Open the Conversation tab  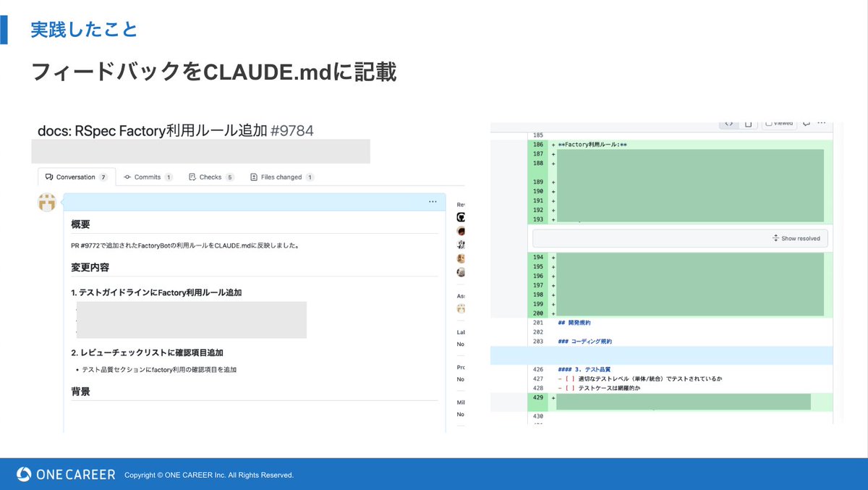[76, 177]
